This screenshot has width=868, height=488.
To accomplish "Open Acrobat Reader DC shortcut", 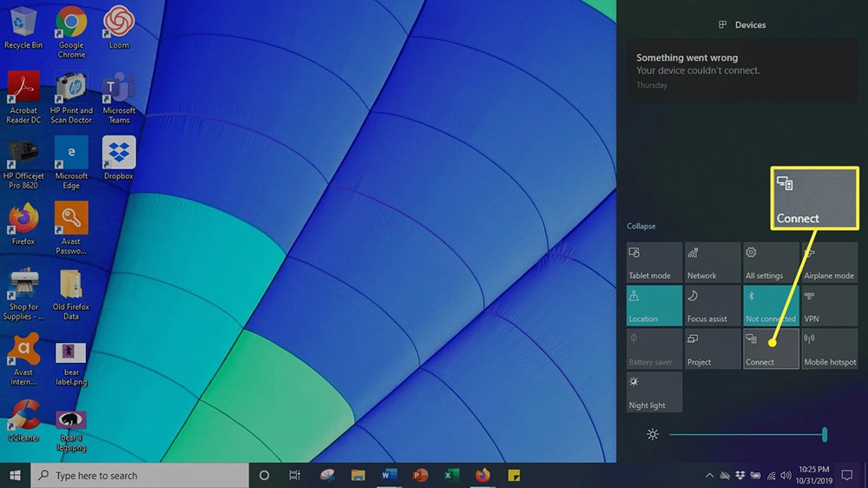I will pos(23,97).
